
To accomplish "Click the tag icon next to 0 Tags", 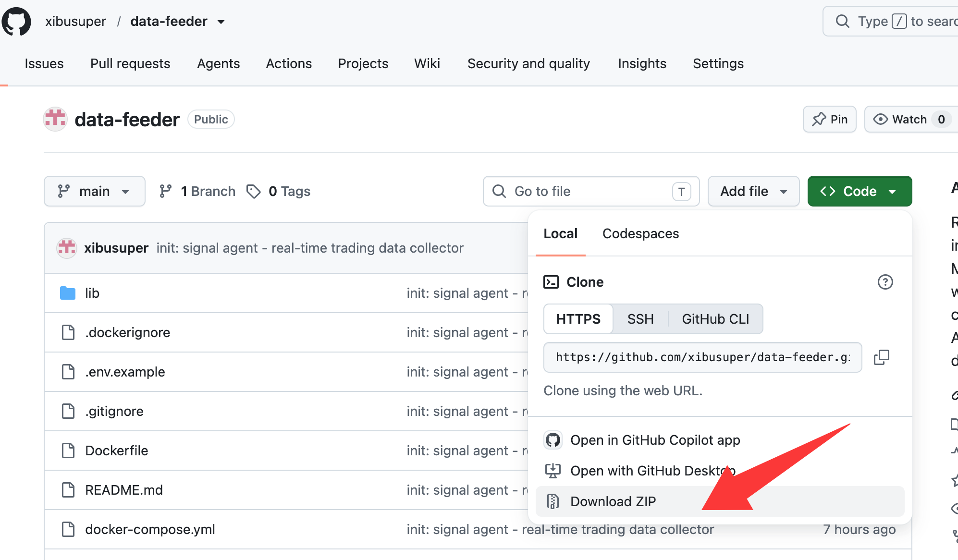I will (253, 191).
